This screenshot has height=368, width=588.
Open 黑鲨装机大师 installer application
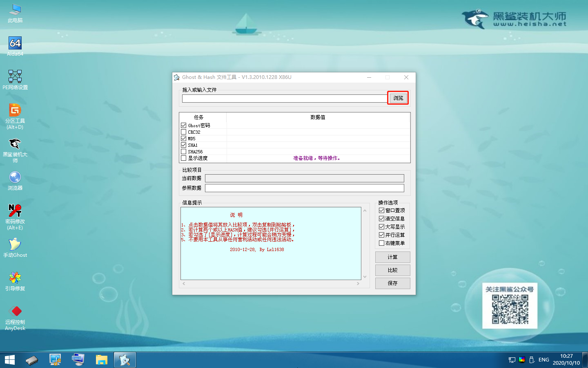click(x=15, y=144)
